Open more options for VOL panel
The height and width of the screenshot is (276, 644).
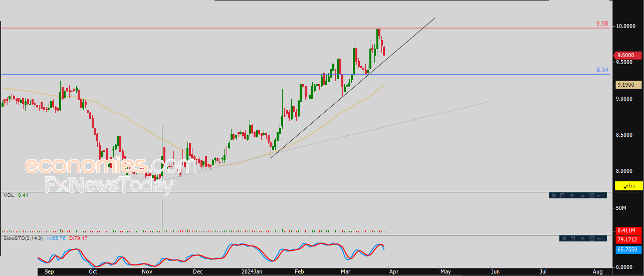(x=600, y=195)
